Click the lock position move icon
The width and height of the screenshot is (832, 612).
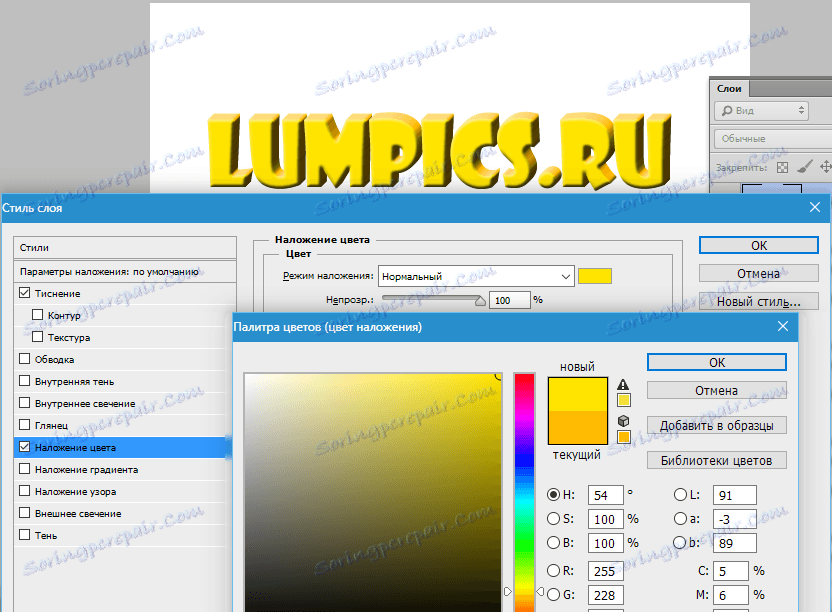(x=825, y=167)
